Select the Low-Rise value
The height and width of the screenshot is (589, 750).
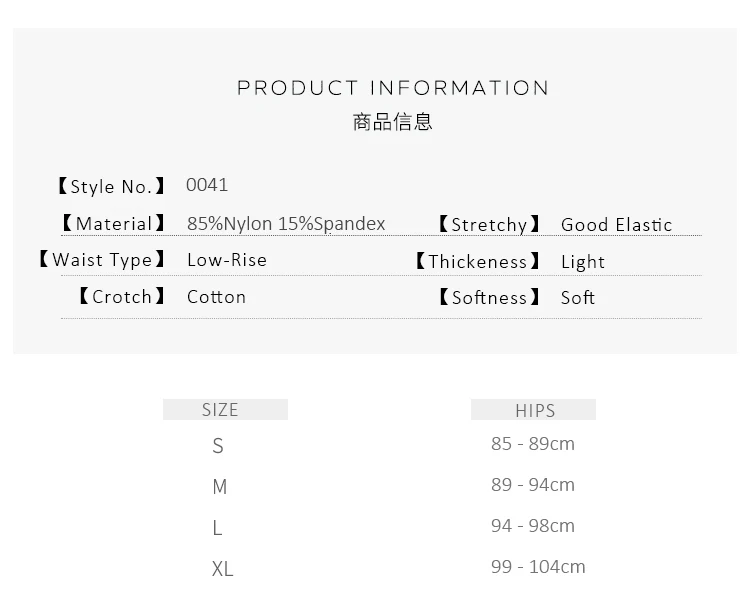click(x=227, y=260)
